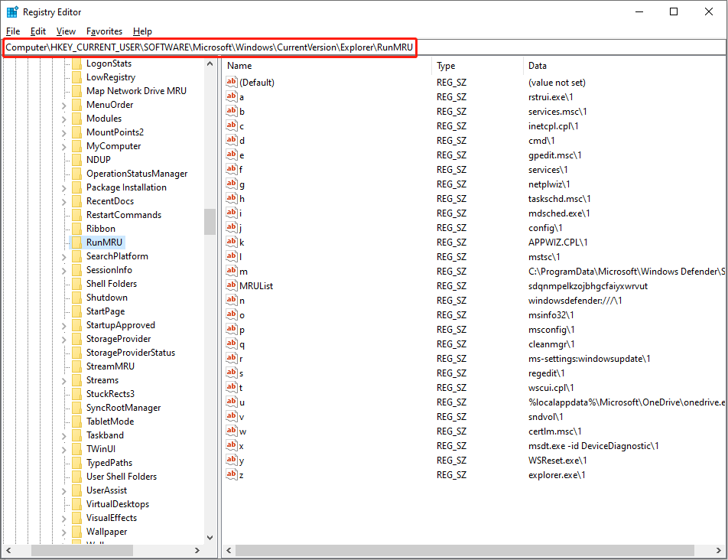Click the ab icon beside value 'u'
Viewport: 728px width, 560px height.
pyautogui.click(x=232, y=402)
